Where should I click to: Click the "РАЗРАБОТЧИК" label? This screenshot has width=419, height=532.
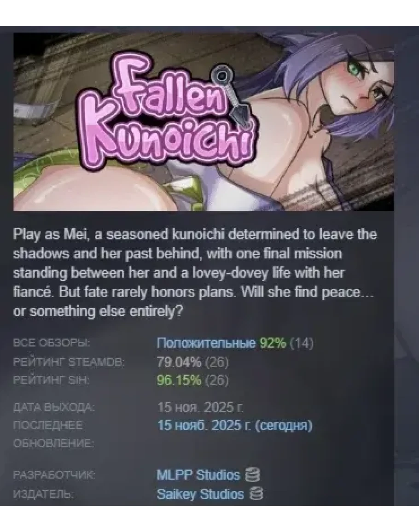(x=54, y=475)
